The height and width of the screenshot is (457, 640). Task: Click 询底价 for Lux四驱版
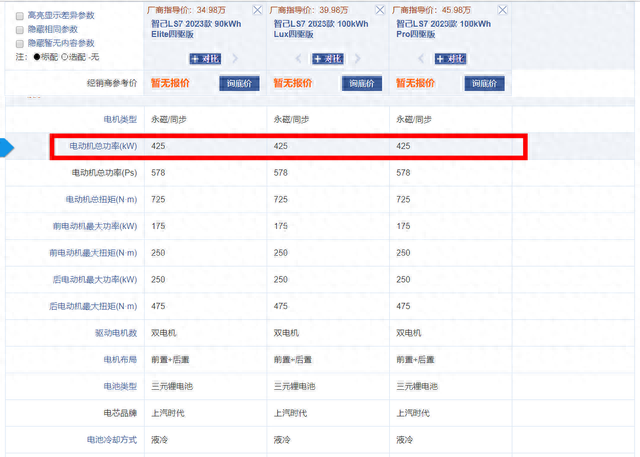pyautogui.click(x=362, y=84)
